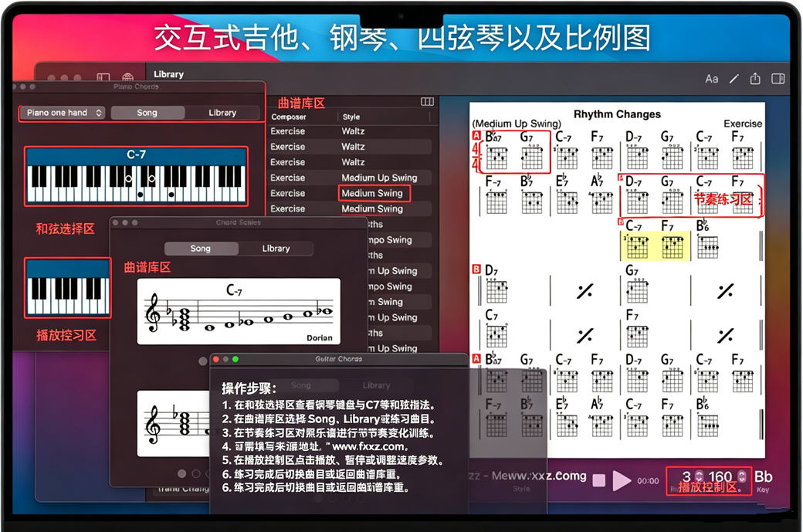
Task: Select Song tab in Piano Chords window
Action: 147,113
